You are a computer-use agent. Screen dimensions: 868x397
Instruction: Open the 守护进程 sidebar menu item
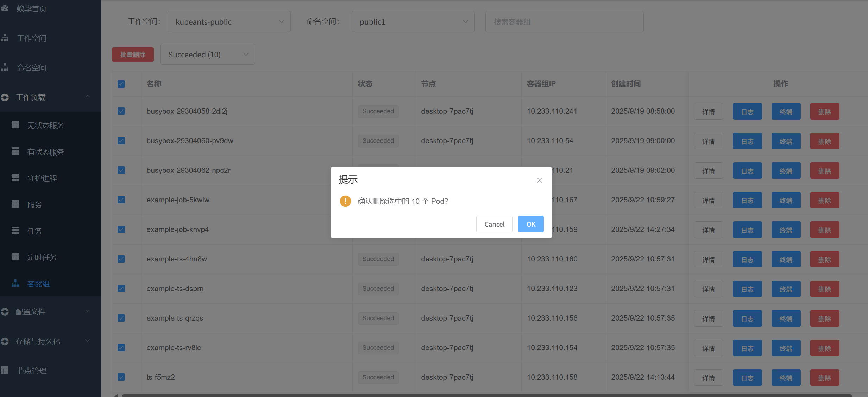[x=42, y=178]
